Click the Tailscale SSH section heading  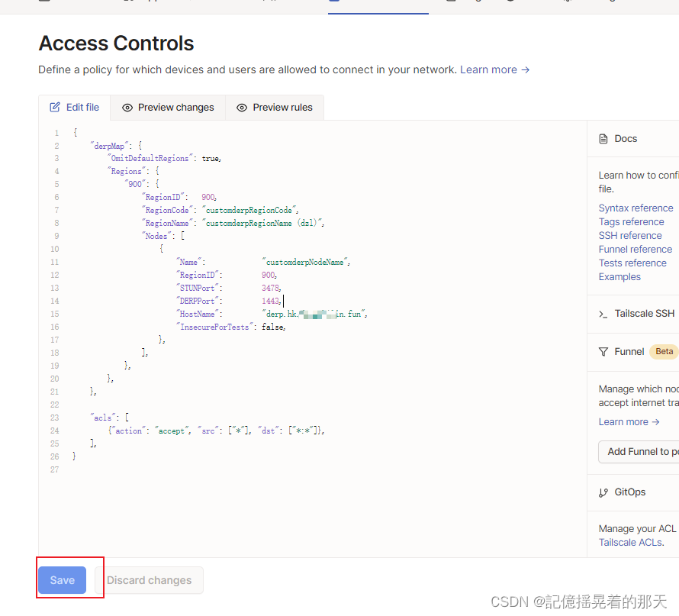(x=645, y=314)
